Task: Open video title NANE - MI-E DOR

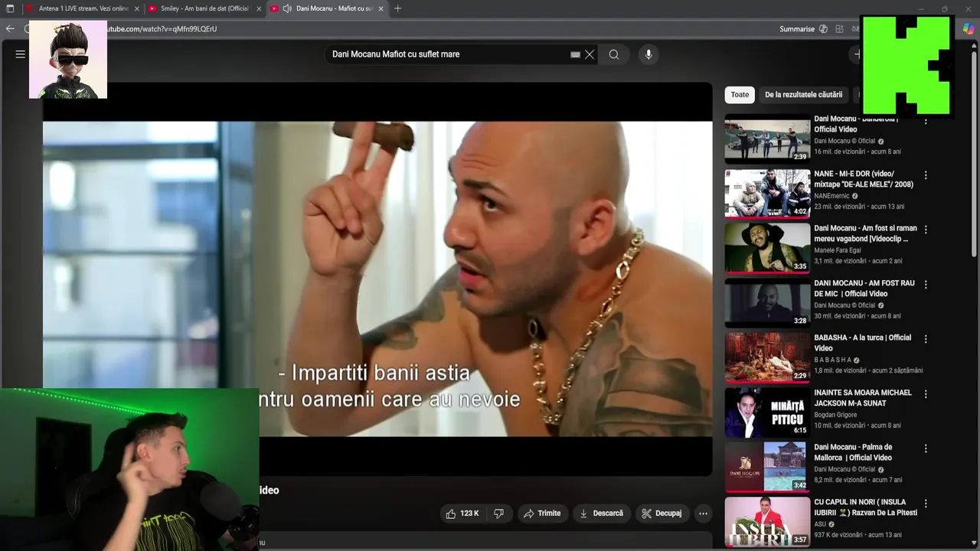Action: pyautogui.click(x=864, y=179)
